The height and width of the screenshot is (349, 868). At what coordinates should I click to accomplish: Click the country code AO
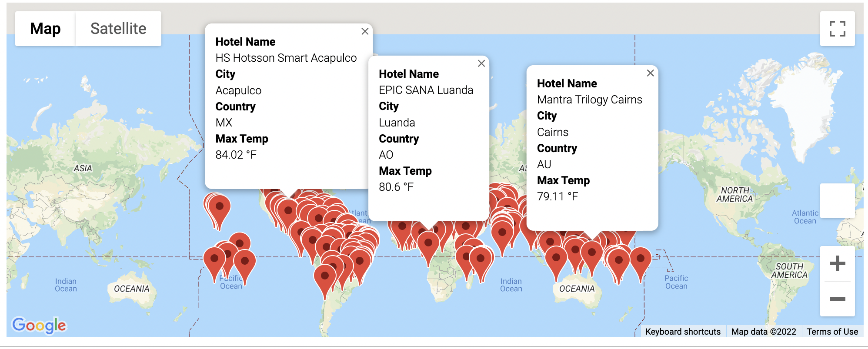(x=386, y=155)
